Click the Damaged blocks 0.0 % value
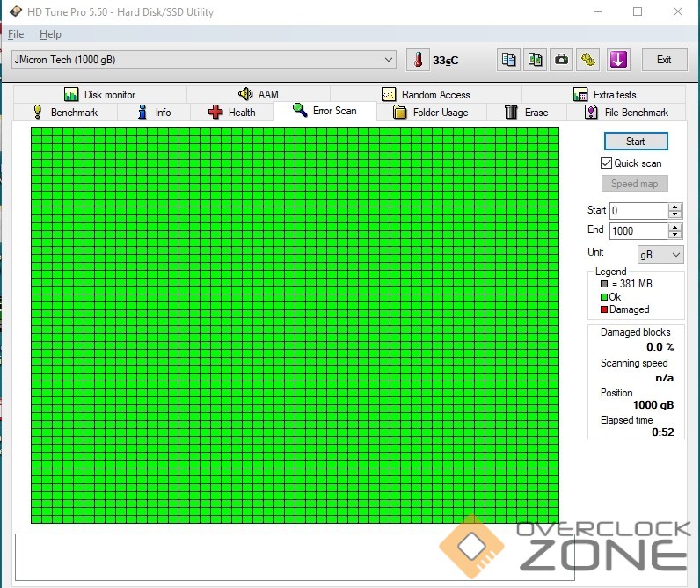The width and height of the screenshot is (700, 588). [x=660, y=346]
